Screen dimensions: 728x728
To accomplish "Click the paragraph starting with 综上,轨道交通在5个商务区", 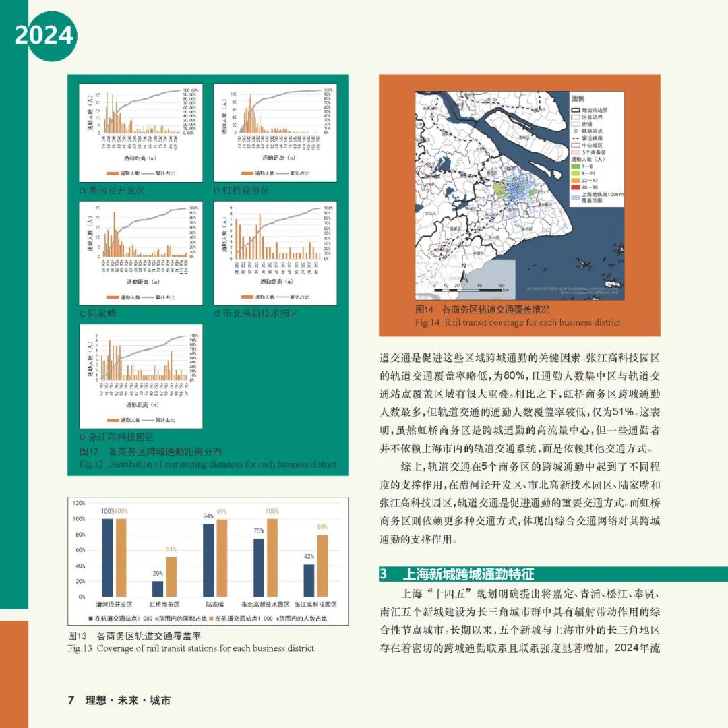I will point(520,503).
